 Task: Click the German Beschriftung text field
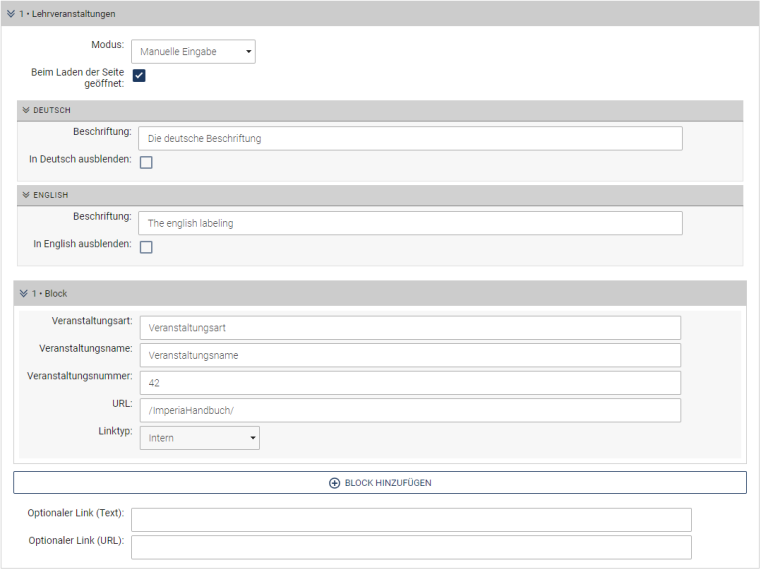[410, 138]
